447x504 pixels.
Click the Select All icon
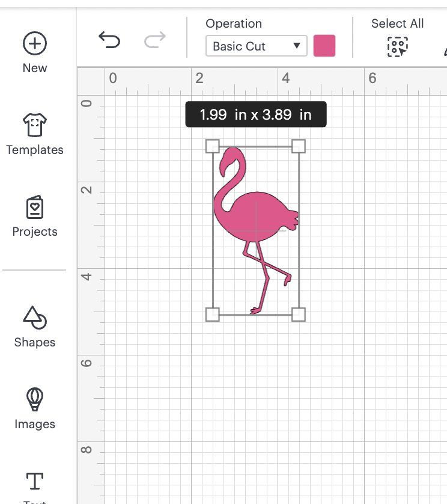coord(398,47)
